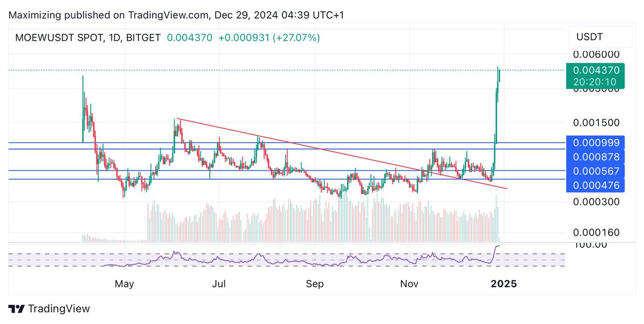Select the 0.000476 price level label
Viewport: 644px width, 324px height.
pyautogui.click(x=596, y=186)
